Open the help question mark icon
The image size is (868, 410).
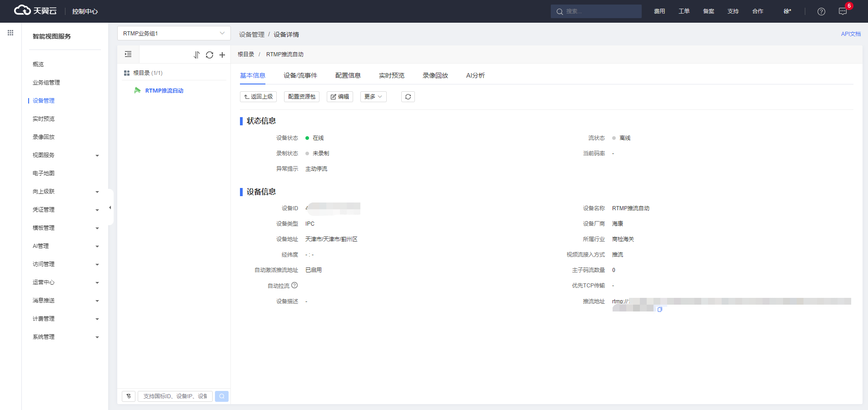coord(821,12)
